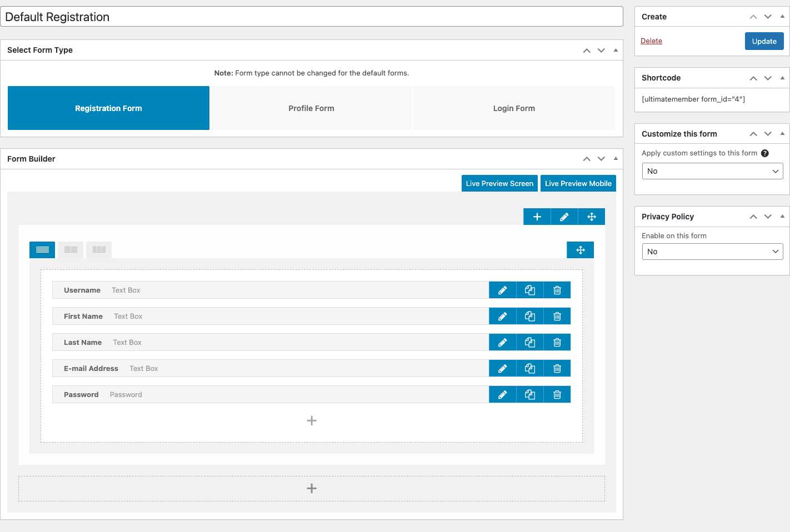
Task: Click the shortcode text ultimatemember form_id
Action: coord(693,99)
